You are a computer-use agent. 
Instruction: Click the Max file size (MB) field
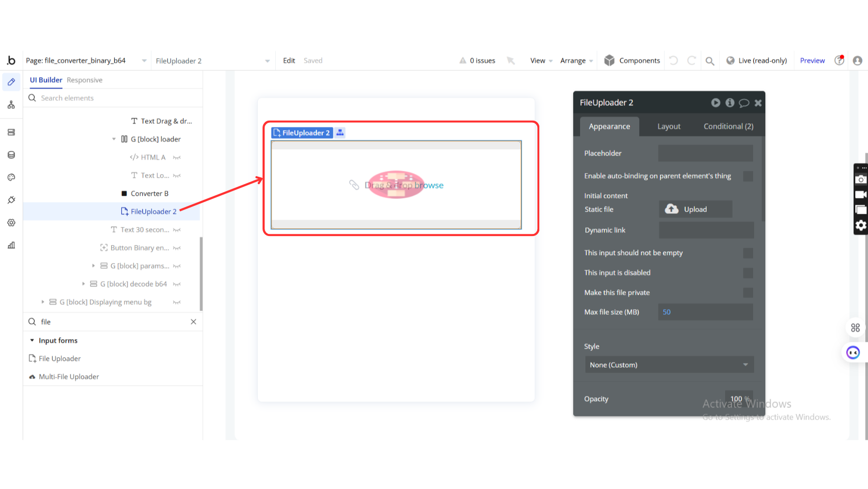(706, 312)
